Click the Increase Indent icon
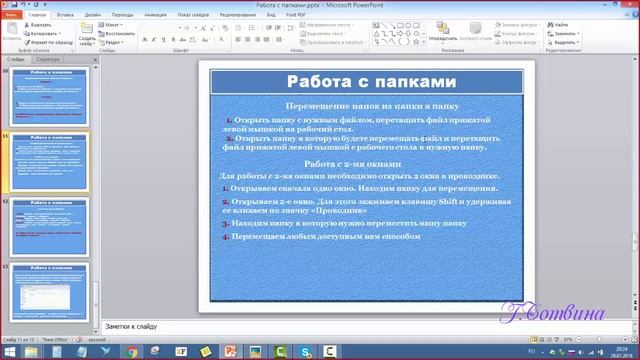 (x=278, y=28)
